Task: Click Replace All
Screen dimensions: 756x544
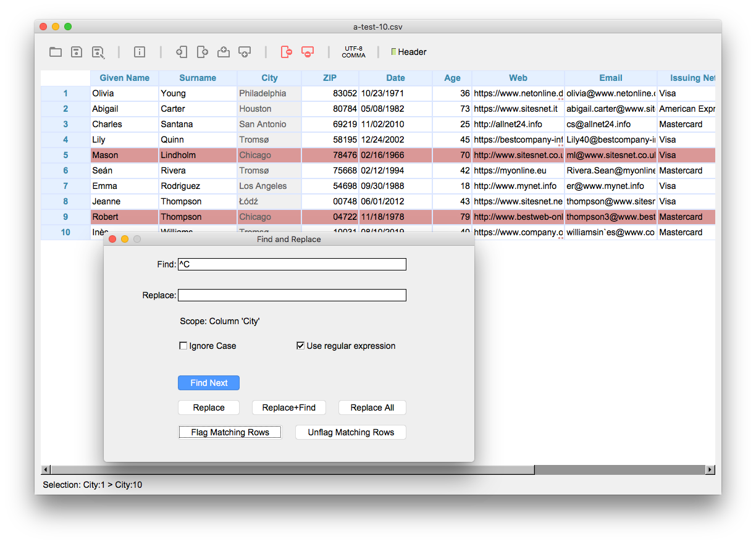Action: click(372, 408)
